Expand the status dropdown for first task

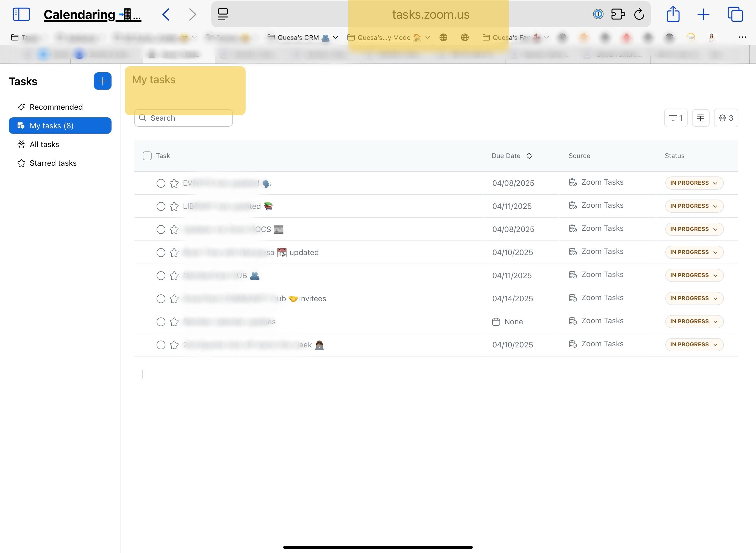point(694,183)
